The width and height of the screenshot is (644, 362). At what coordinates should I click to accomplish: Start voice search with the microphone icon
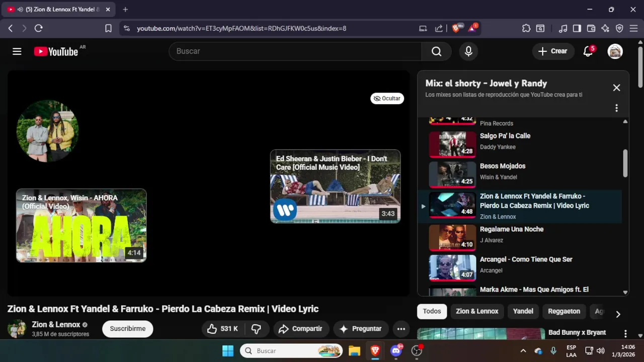pyautogui.click(x=468, y=51)
